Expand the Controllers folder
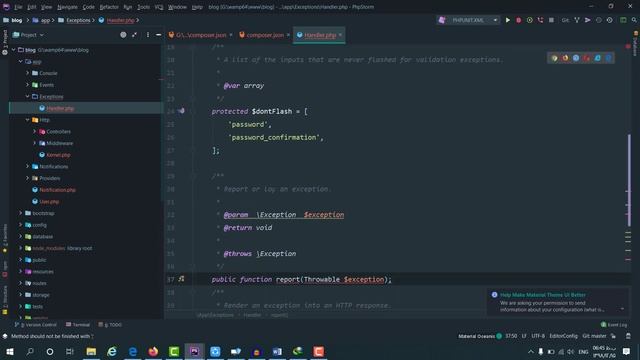The width and height of the screenshot is (640, 360). click(x=35, y=131)
